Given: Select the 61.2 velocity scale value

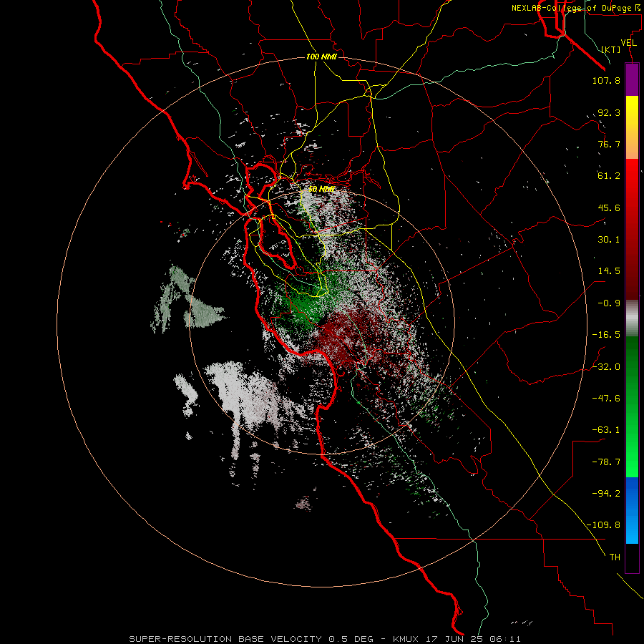Looking at the screenshot, I should pos(609,176).
